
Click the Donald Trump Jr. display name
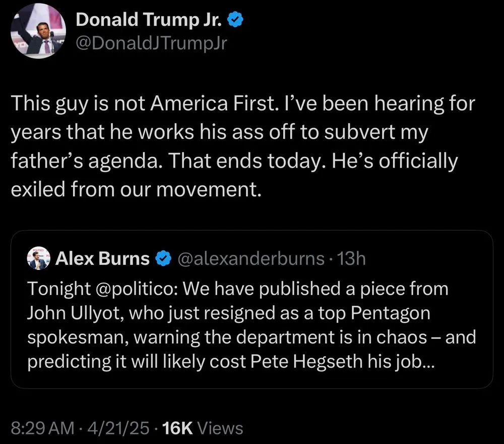coord(150,20)
